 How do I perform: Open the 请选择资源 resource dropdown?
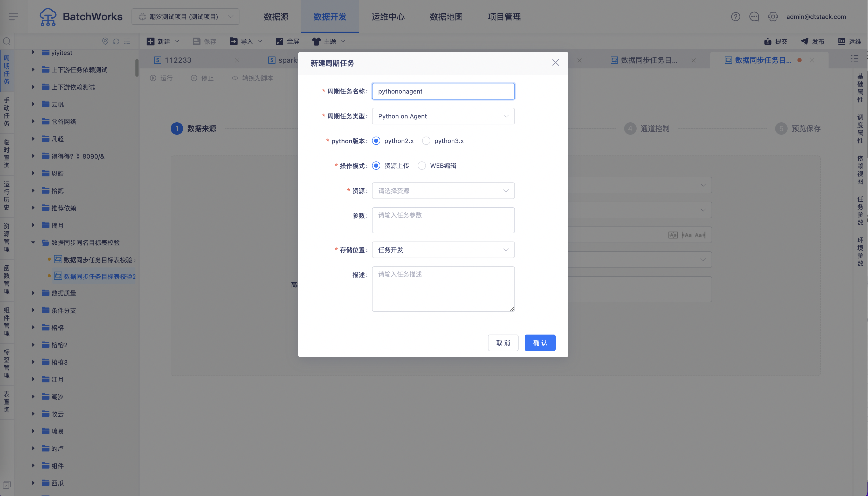coord(443,191)
